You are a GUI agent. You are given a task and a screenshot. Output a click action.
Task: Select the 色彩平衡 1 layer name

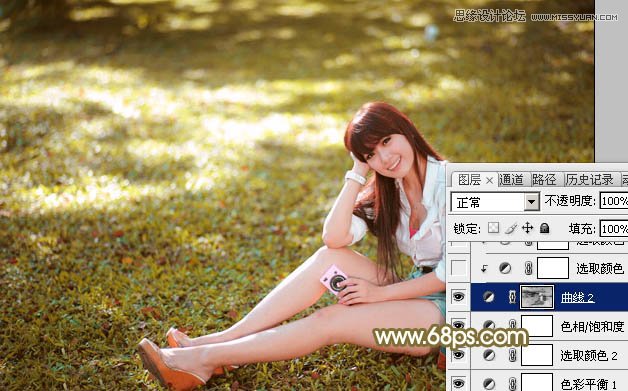(x=589, y=384)
